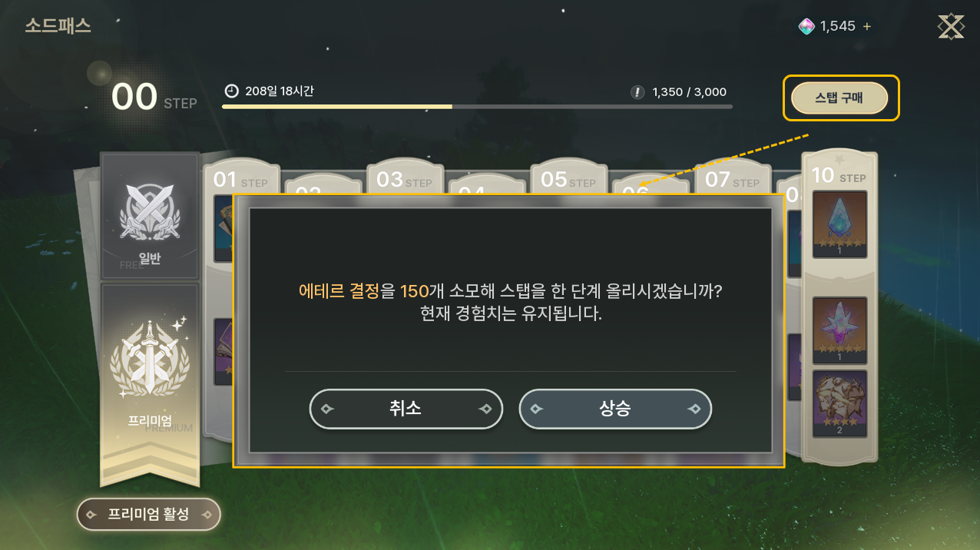Click the 프리미엄 활성 button
The width and height of the screenshot is (980, 550).
point(148,514)
